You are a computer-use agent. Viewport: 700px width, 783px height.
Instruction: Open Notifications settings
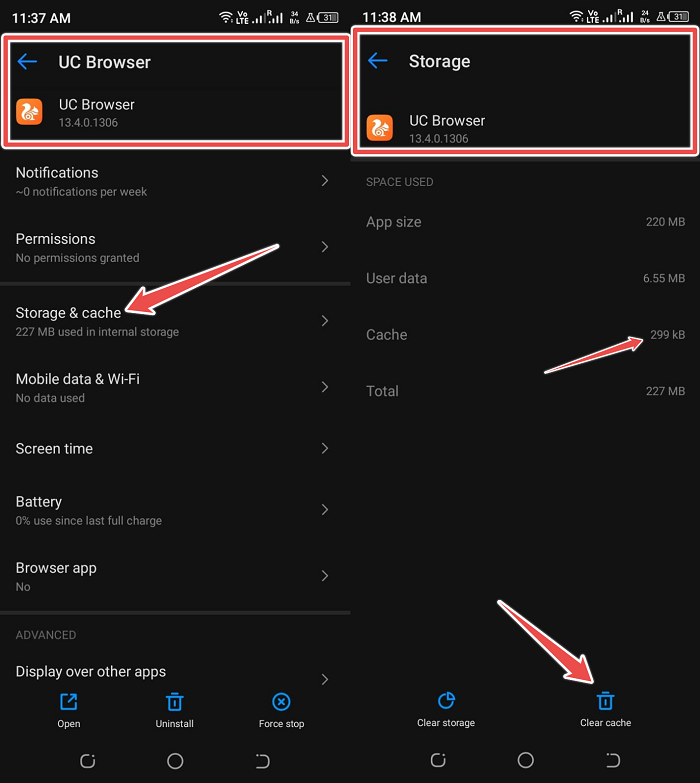point(175,181)
